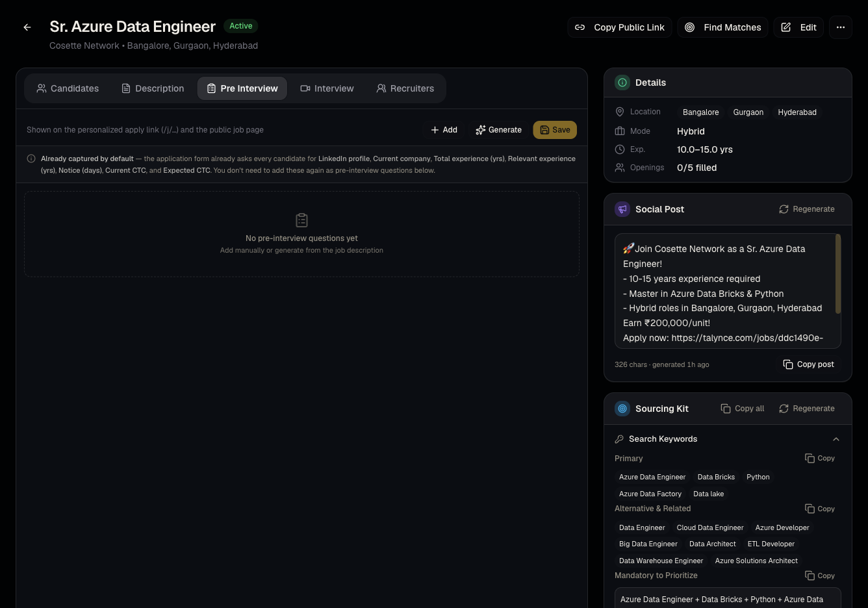Click the Hyderabad location chip
Screen dimensions: 868x608
[797, 112]
